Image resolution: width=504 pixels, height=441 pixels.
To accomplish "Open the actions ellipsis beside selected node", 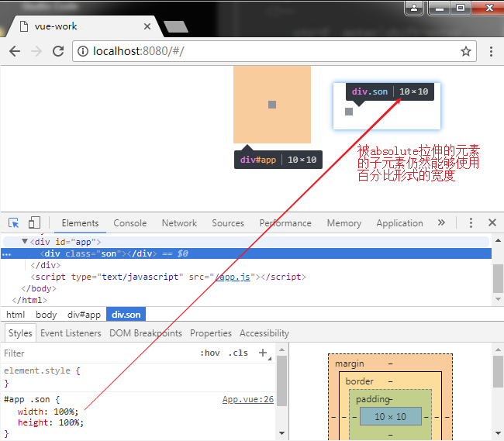I will 6,254.
